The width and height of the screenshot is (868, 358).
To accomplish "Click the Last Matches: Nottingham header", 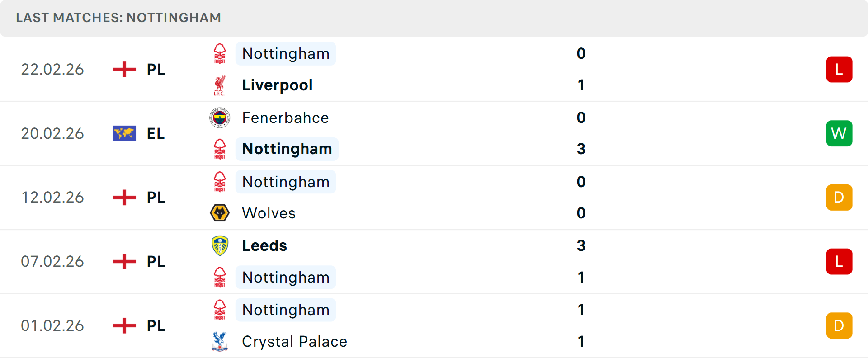I will point(118,18).
